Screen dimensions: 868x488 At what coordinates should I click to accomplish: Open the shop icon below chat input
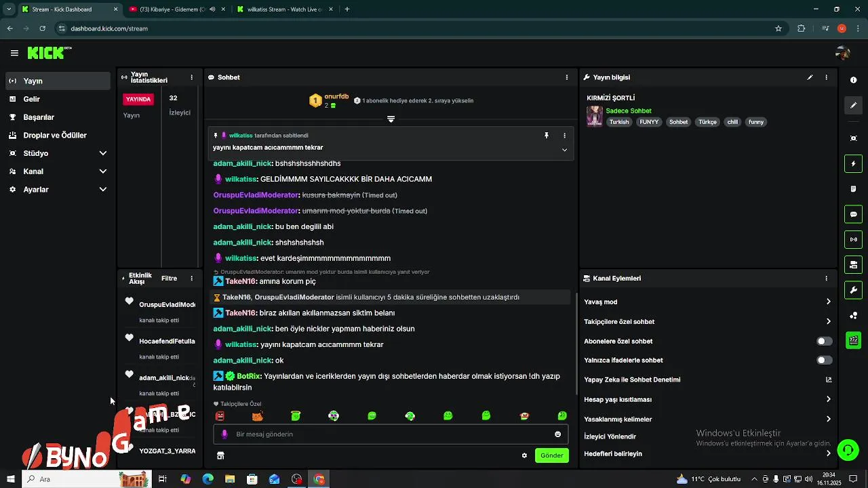point(220,455)
